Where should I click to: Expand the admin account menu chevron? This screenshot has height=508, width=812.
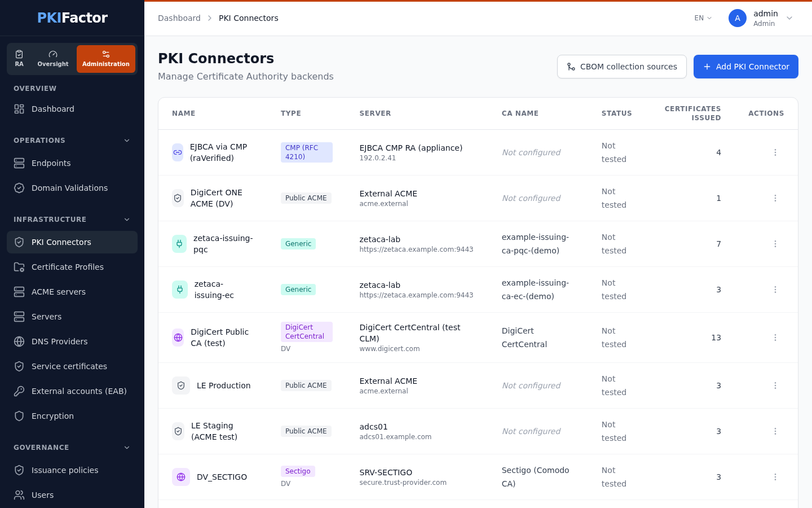789,18
